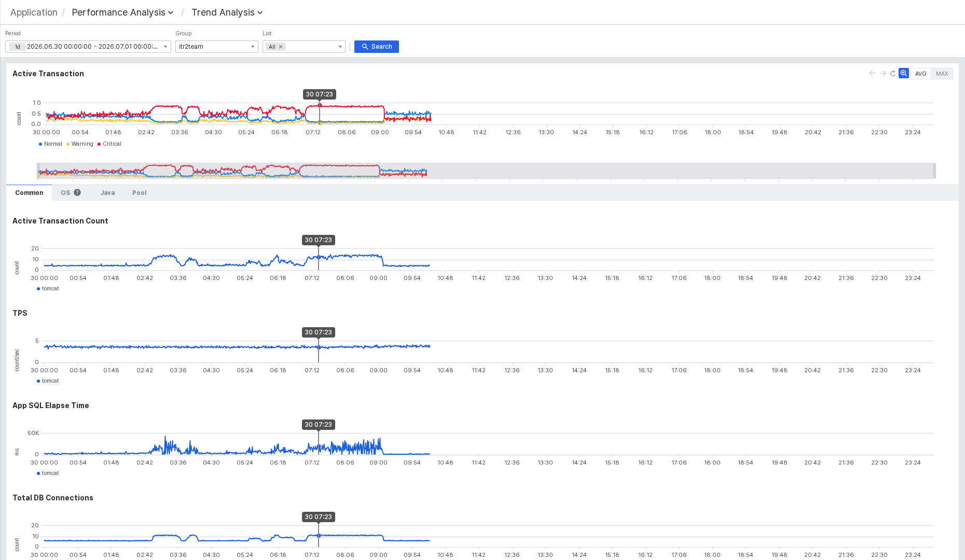
Task: Switch chart values to AVG
Action: [921, 74]
